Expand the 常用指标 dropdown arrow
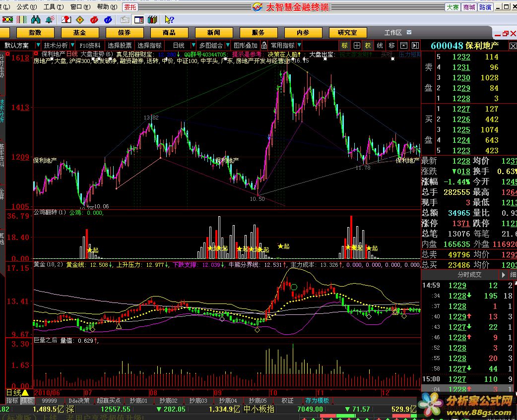The image size is (517, 420). pyautogui.click(x=299, y=45)
